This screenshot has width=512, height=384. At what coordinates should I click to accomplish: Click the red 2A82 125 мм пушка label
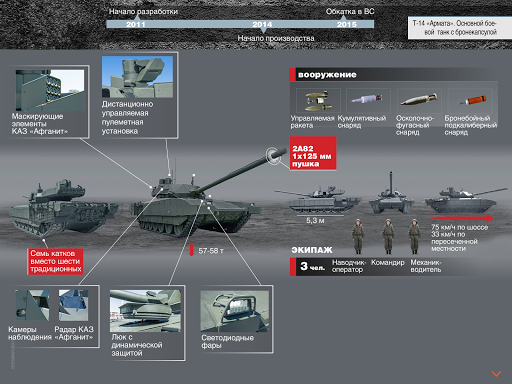point(313,153)
